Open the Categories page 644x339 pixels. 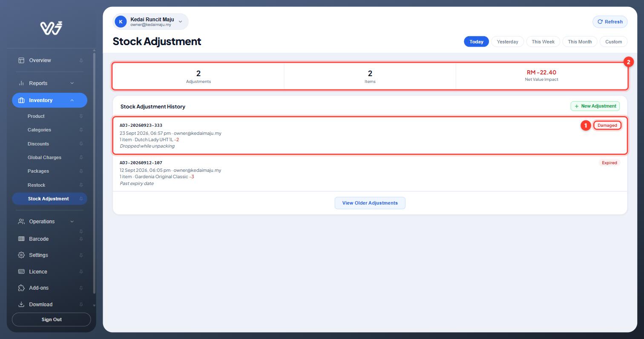coord(39,130)
